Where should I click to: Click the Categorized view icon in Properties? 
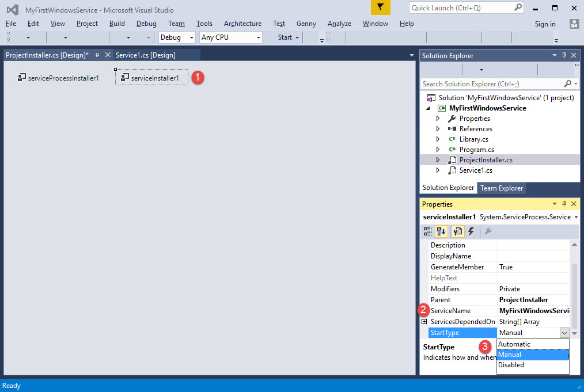tap(428, 231)
